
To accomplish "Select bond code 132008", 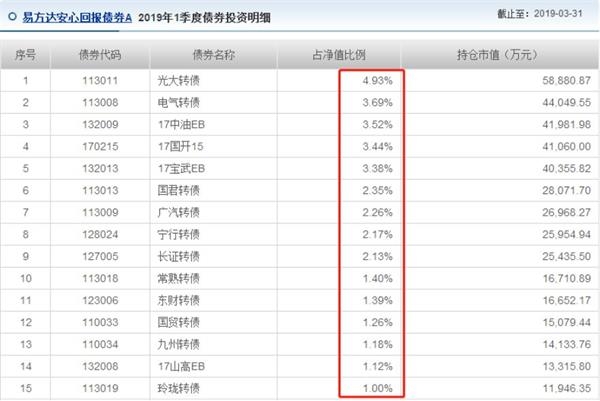I will click(100, 367).
